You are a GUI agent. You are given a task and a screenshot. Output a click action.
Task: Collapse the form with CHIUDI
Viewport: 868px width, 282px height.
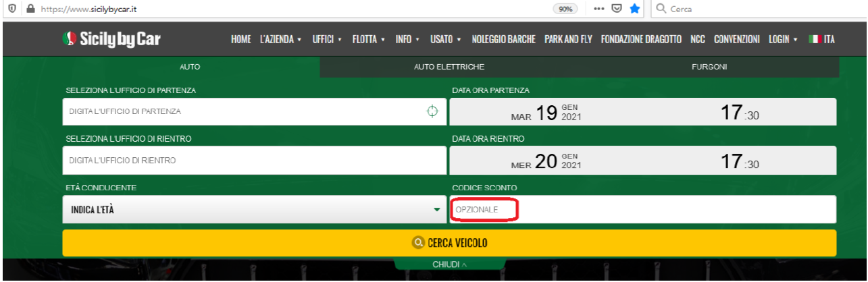click(x=449, y=264)
